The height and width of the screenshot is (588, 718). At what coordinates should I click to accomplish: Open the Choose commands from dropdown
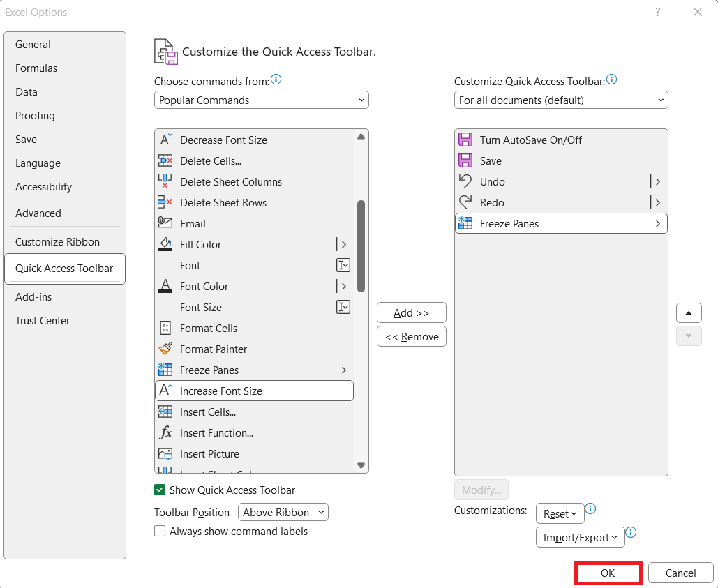click(x=262, y=100)
